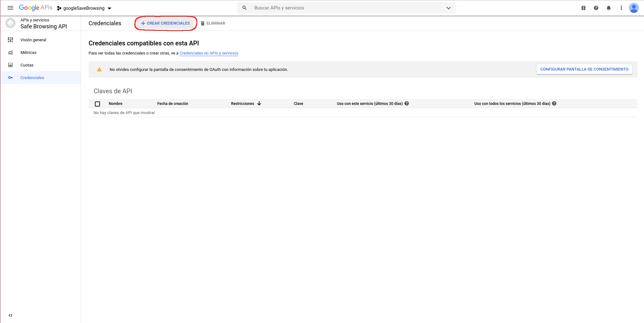Collapse the left sidebar panel
This screenshot has height=323, width=644.
click(10, 315)
